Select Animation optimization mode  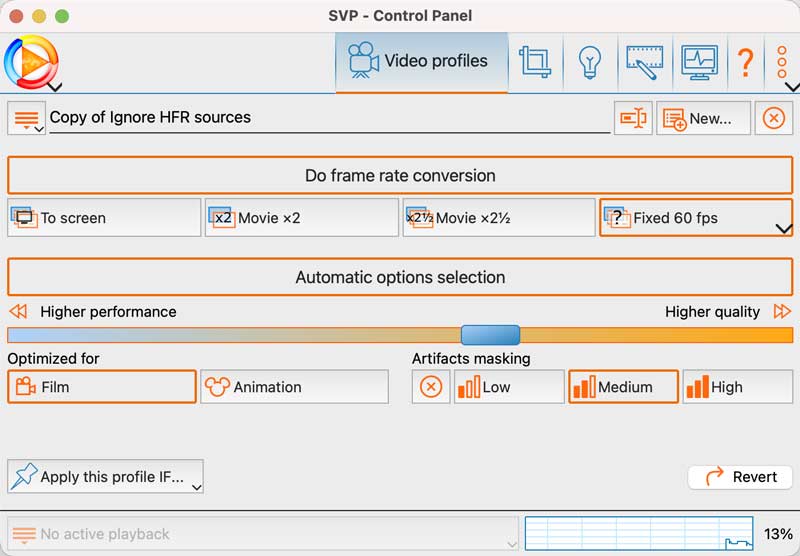pos(294,387)
